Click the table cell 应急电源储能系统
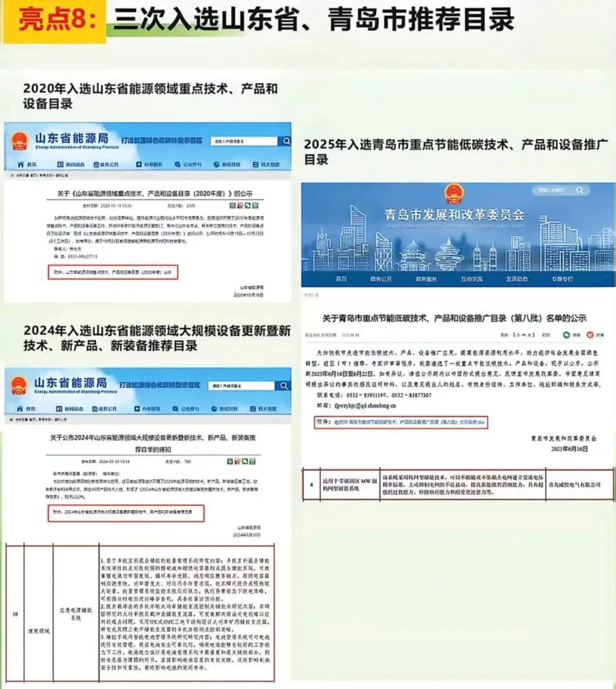The width and height of the screenshot is (616, 689). [76, 614]
